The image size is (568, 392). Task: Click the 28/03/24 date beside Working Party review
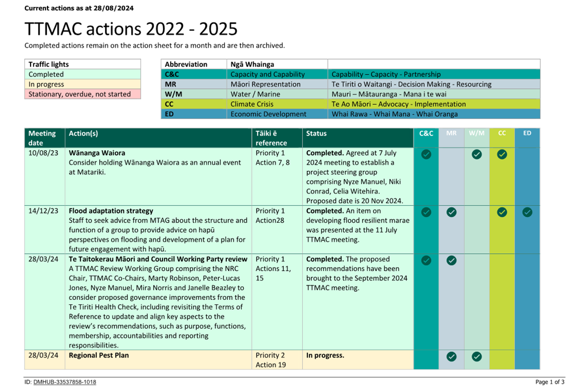tap(43, 259)
